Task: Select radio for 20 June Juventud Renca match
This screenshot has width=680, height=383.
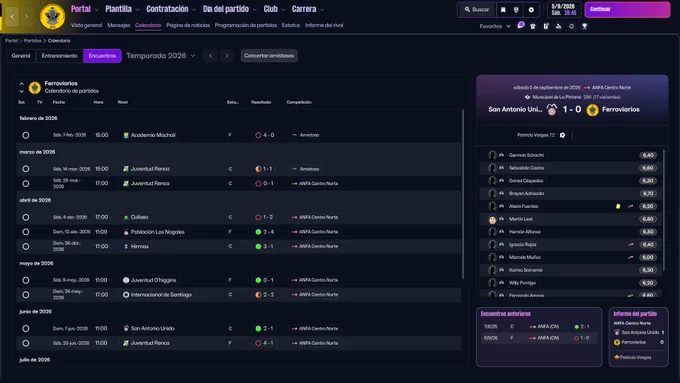Action: tap(26, 343)
